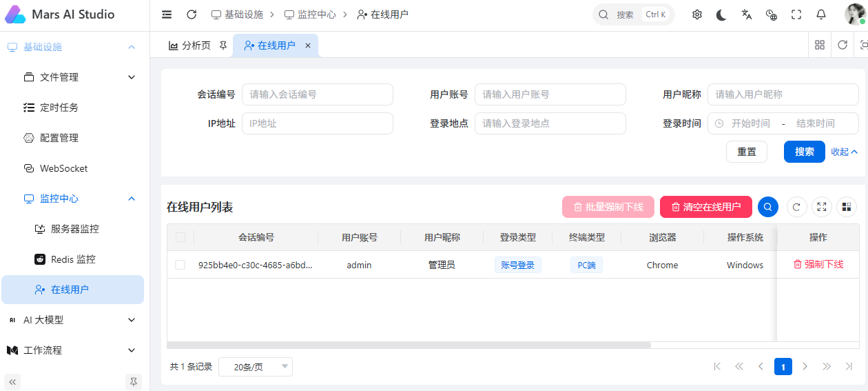Open notifications bell
The height and width of the screenshot is (391, 868).
[x=820, y=14]
